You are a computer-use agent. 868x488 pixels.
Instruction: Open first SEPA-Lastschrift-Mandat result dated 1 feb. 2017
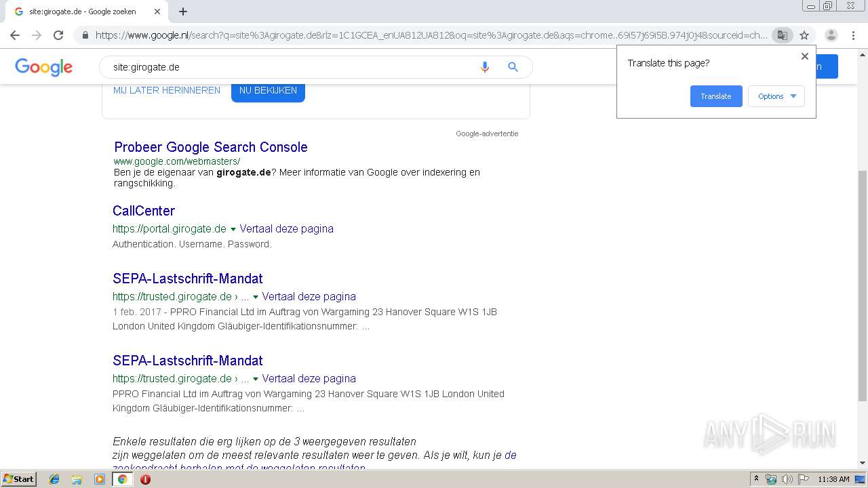coord(188,279)
